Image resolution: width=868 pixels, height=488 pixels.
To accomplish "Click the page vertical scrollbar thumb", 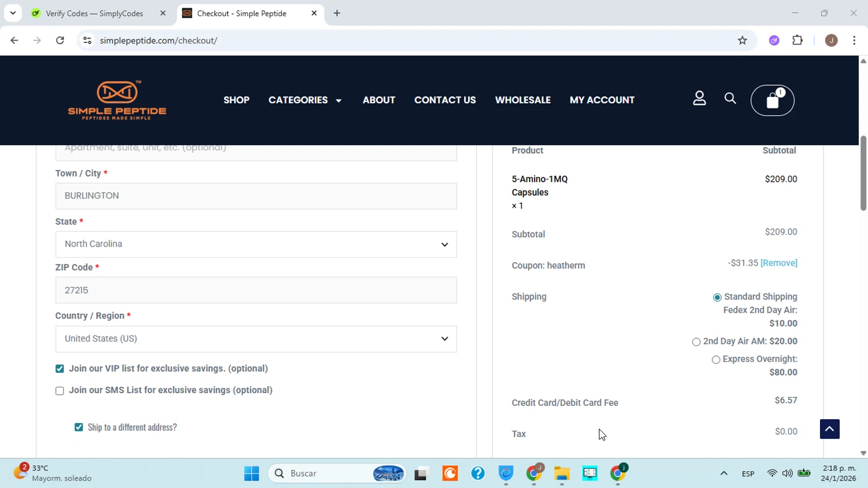I will 863,173.
